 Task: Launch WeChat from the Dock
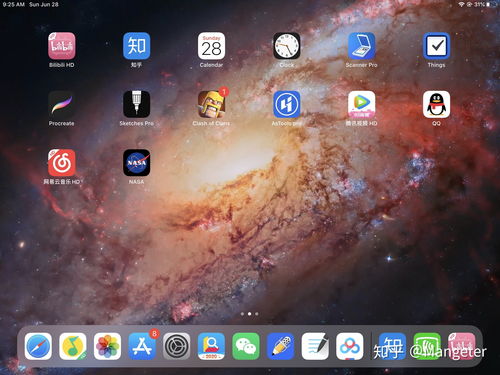coord(246,346)
